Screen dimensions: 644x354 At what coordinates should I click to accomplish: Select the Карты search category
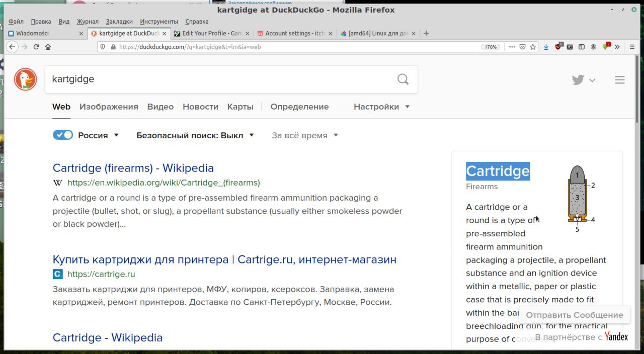click(x=240, y=107)
